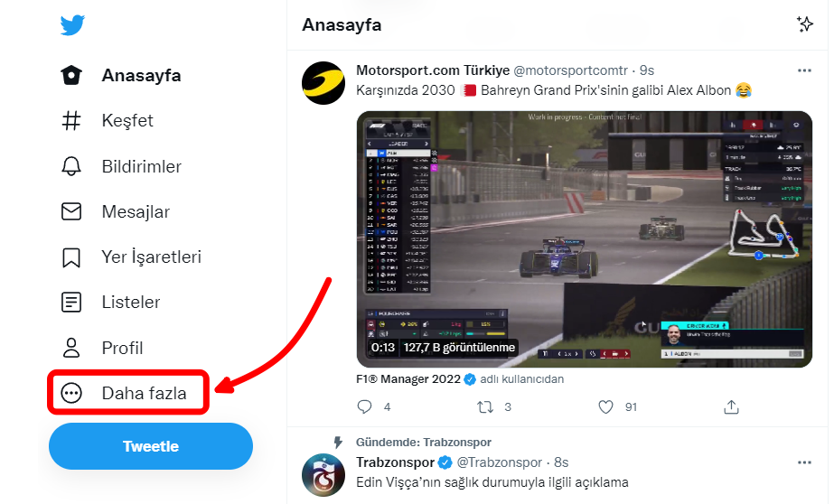Expand the Daha fazla menu
Screen dimensions: 834x504
coord(128,393)
